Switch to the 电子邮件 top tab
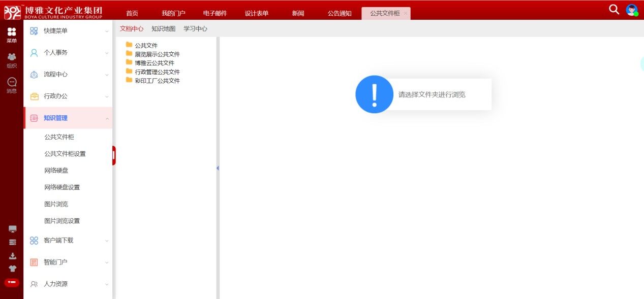 pyautogui.click(x=215, y=13)
